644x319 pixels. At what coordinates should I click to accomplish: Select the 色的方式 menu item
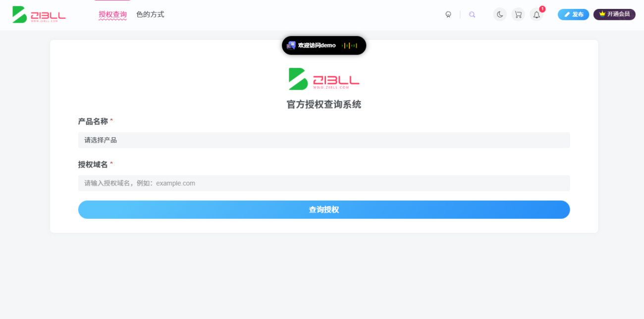pyautogui.click(x=150, y=14)
